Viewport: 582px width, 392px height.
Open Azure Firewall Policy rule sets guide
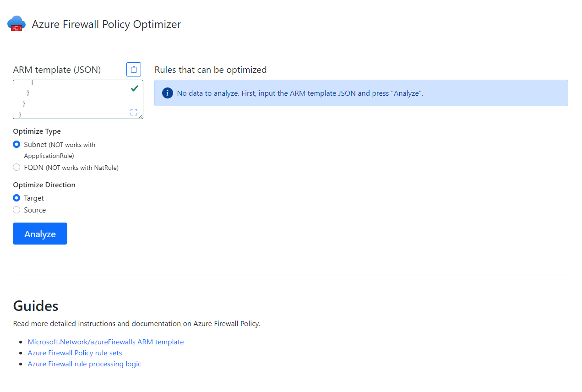[75, 353]
